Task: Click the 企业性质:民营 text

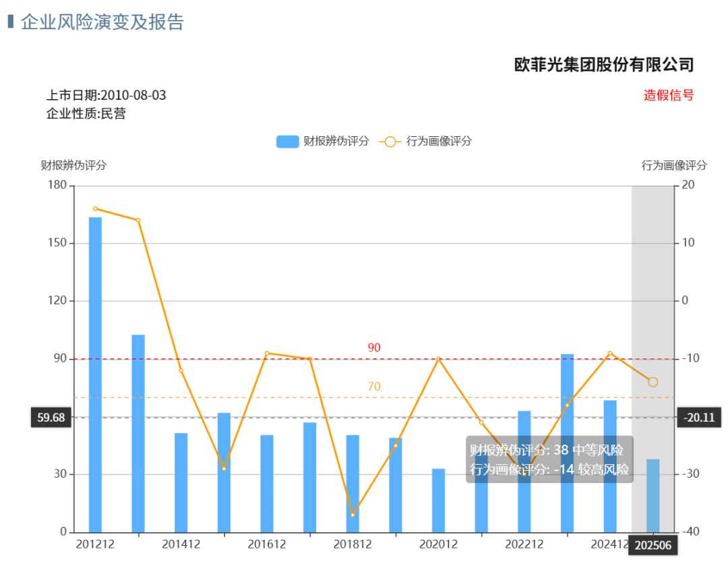Action: (x=86, y=113)
